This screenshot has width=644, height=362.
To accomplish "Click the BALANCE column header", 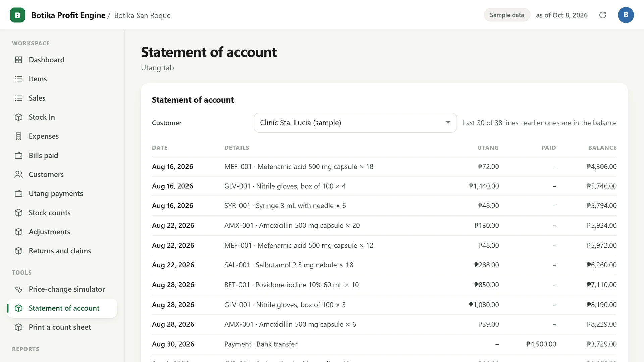I will (x=602, y=148).
